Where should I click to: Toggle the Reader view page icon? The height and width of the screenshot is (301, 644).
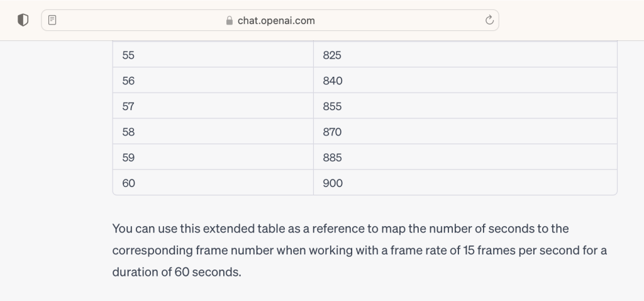[x=52, y=20]
